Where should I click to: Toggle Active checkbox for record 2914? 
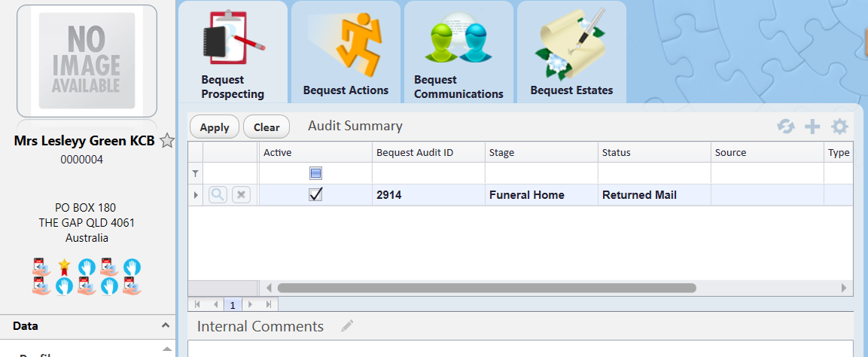tap(315, 195)
